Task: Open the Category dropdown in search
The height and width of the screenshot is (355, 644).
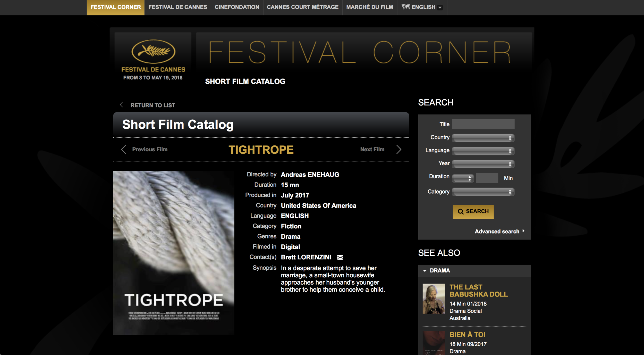Action: (x=483, y=192)
